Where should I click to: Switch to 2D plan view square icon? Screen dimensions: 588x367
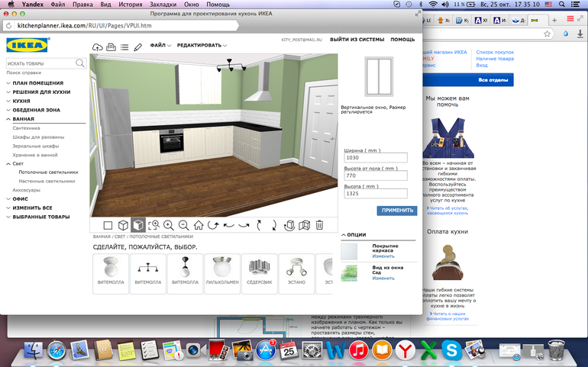108,225
